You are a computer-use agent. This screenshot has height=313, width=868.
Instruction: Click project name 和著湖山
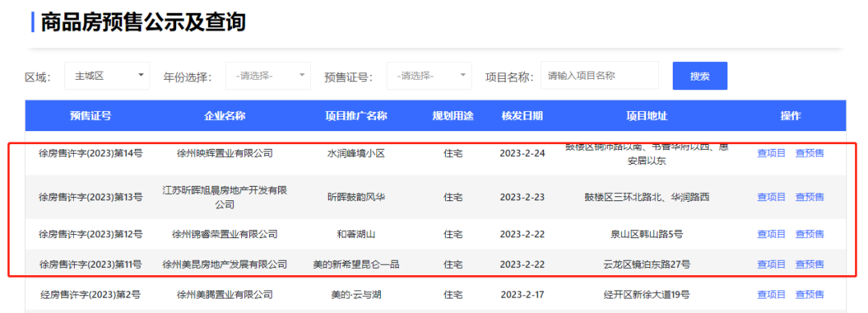click(x=356, y=234)
